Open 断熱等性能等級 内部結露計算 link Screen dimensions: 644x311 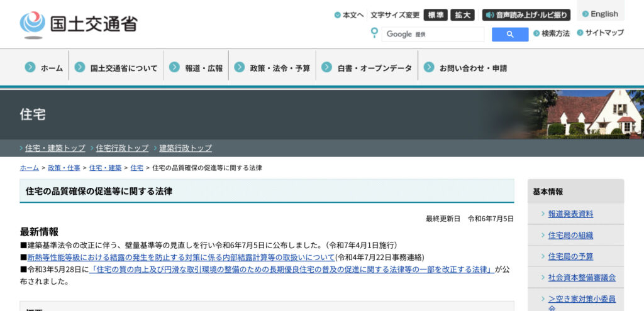pyautogui.click(x=181, y=257)
